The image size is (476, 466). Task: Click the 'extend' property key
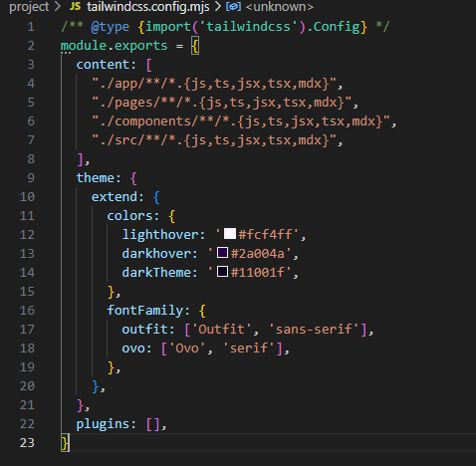click(x=115, y=197)
